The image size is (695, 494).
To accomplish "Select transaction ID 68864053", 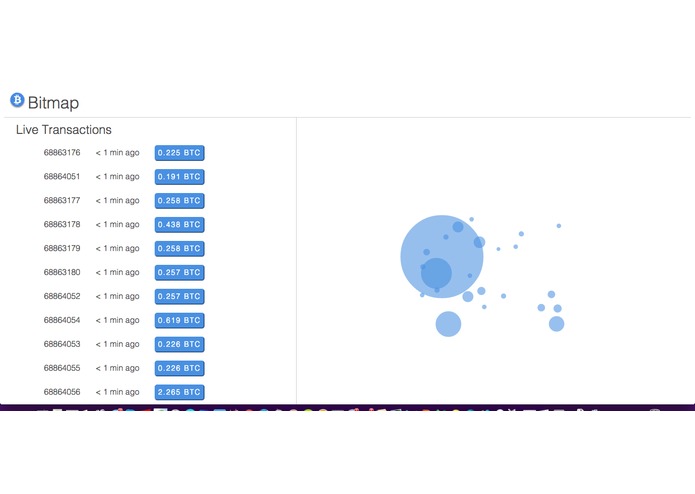I will click(x=62, y=344).
